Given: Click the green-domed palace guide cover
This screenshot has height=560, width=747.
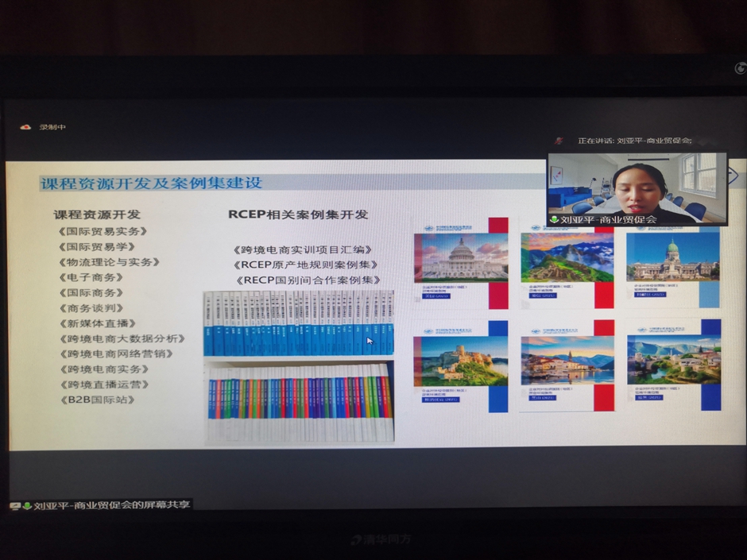Looking at the screenshot, I should [x=672, y=257].
